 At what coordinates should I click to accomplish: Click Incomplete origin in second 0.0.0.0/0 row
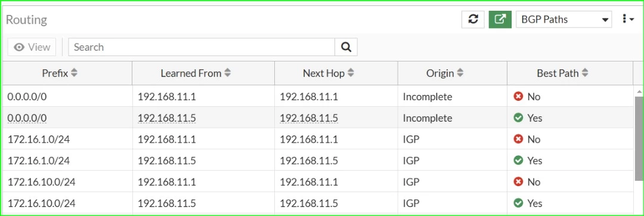[427, 118]
